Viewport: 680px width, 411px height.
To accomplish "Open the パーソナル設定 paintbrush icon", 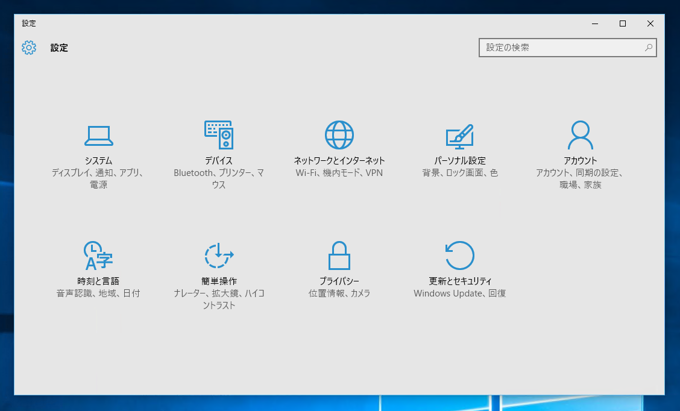I will point(460,137).
